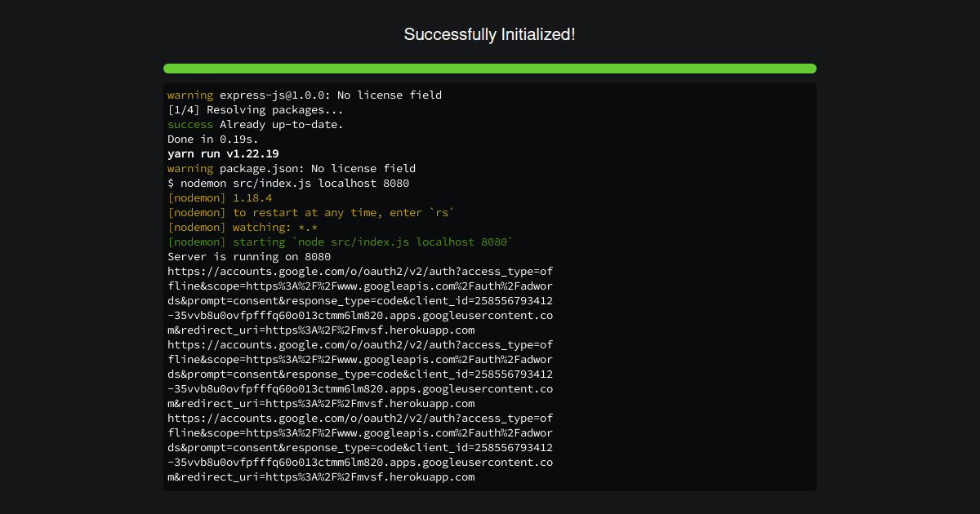This screenshot has width=980, height=514.
Task: Click the express-js@1.0.0 license warning line
Action: coord(305,95)
